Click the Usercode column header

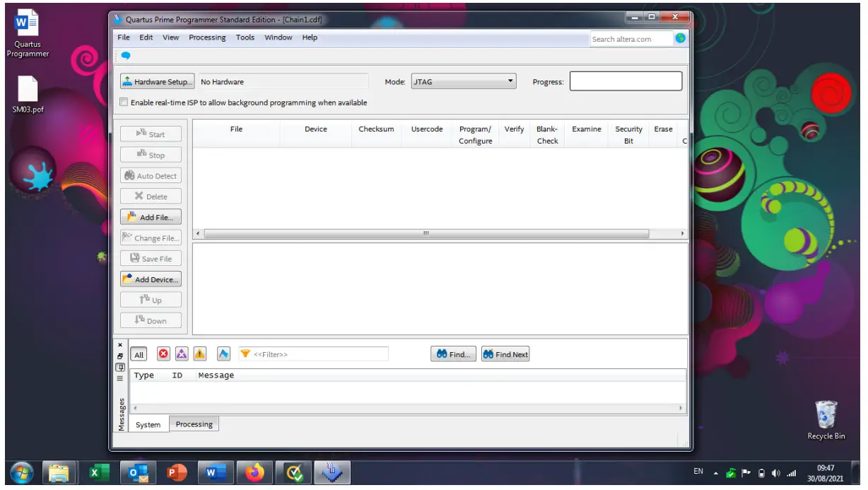pos(427,134)
